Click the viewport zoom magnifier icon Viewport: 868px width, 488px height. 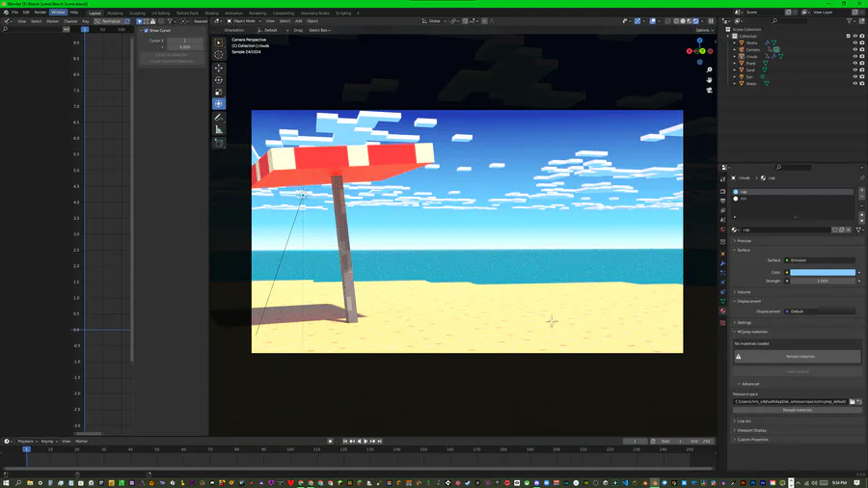pyautogui.click(x=709, y=70)
